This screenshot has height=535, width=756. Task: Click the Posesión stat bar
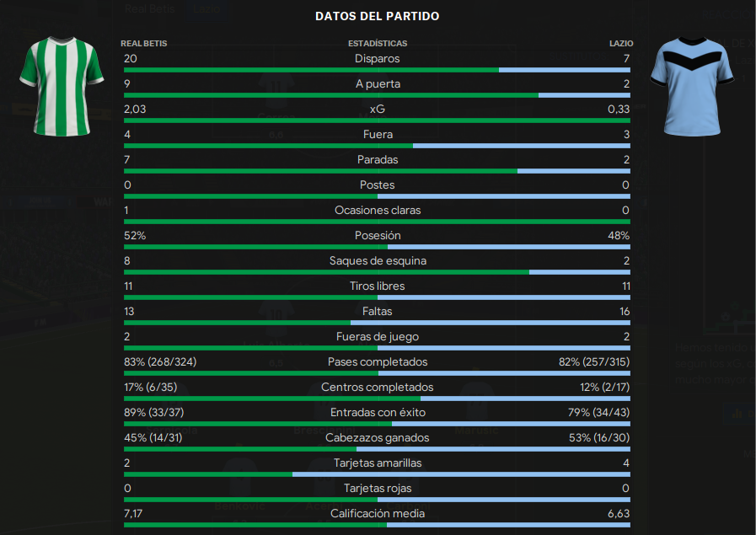pos(377,247)
